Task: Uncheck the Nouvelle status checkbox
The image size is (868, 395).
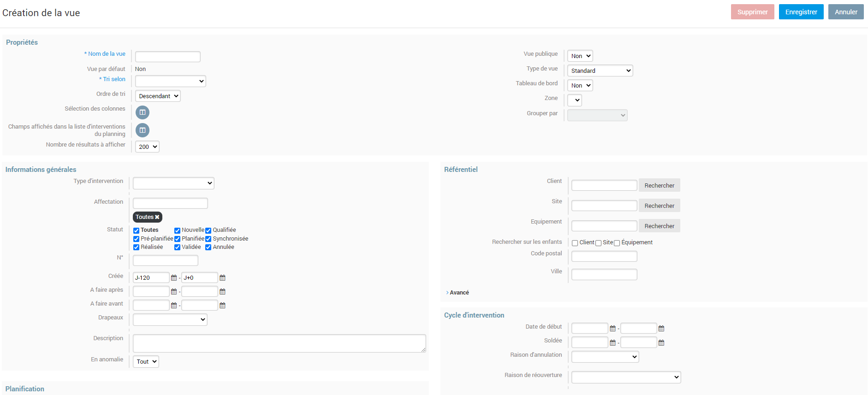Action: [x=178, y=230]
